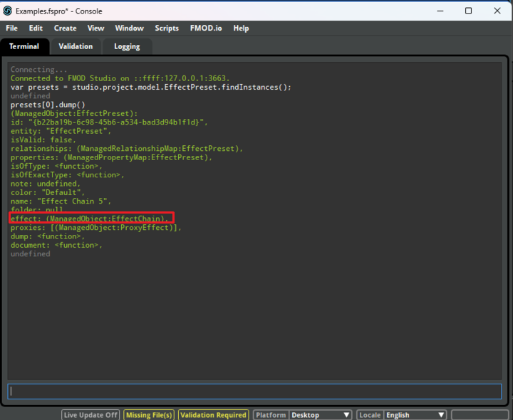Switch to the Validation tab
Viewport: 513px width, 420px height.
pos(76,46)
